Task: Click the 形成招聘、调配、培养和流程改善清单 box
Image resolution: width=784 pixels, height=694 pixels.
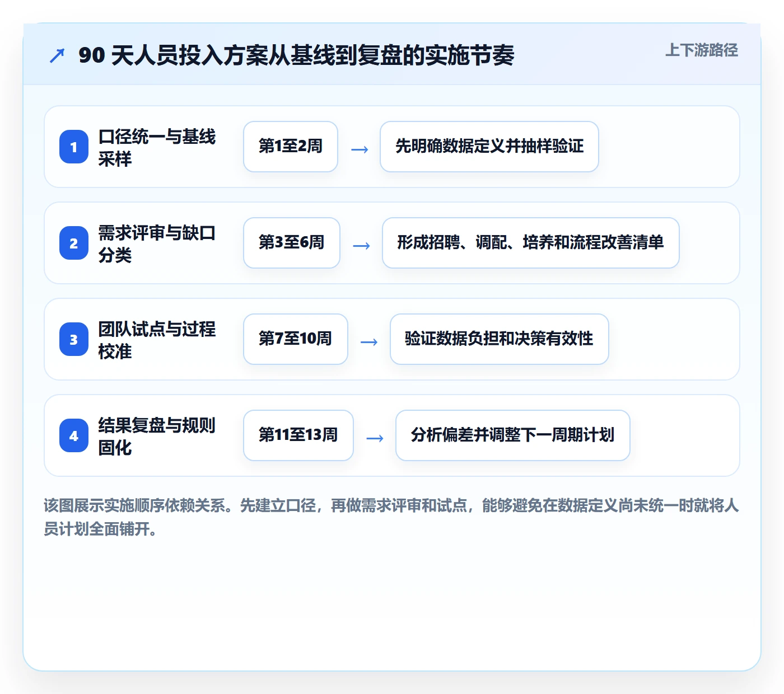Action: [x=531, y=243]
